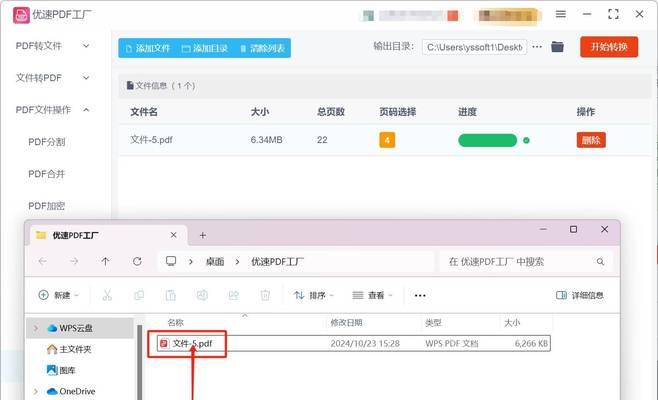This screenshot has width=658, height=400.
Task: Open the 新建 dropdown in Explorer
Action: (58, 295)
